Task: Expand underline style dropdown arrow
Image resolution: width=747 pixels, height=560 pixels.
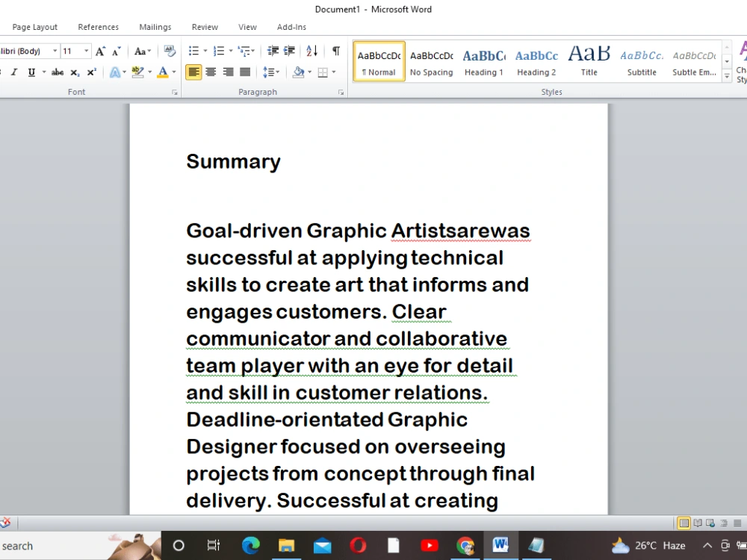Action: 44,72
